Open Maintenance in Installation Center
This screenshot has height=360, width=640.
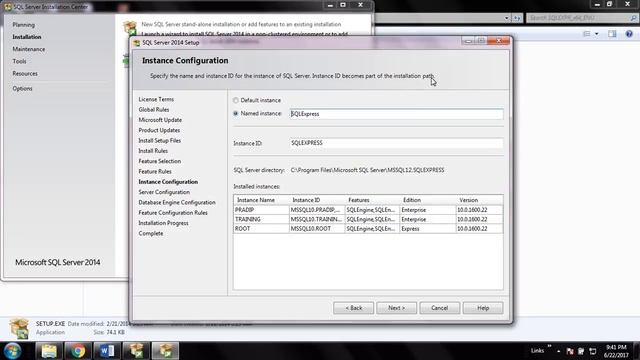pos(29,49)
